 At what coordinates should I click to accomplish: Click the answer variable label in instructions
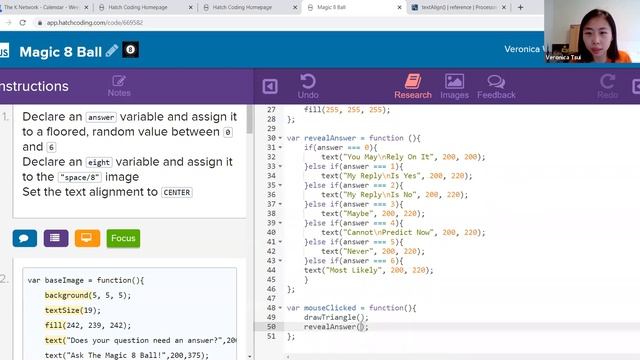tap(101, 118)
